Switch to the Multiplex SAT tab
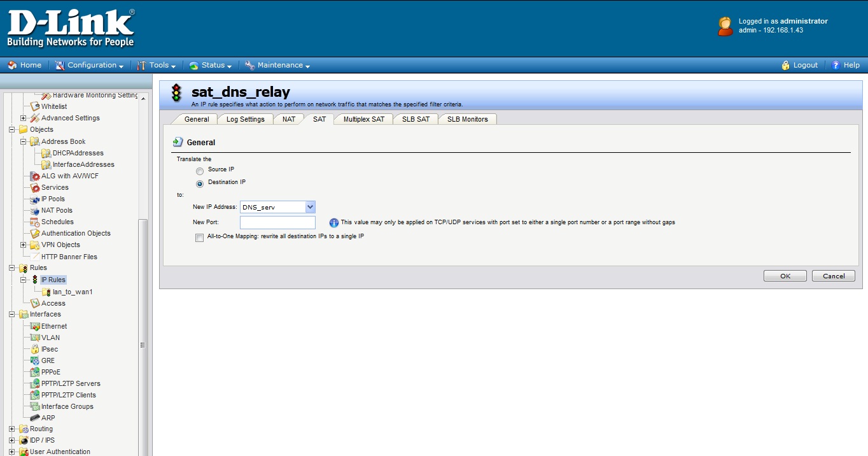This screenshot has height=456, width=868. coord(364,119)
